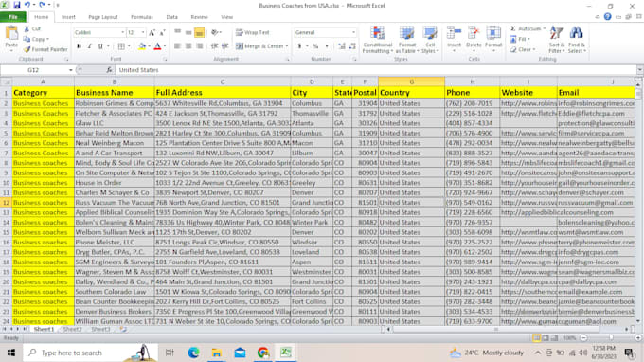Open the font size dropdown
Viewport: 644px width, 362px height.
pos(143,32)
